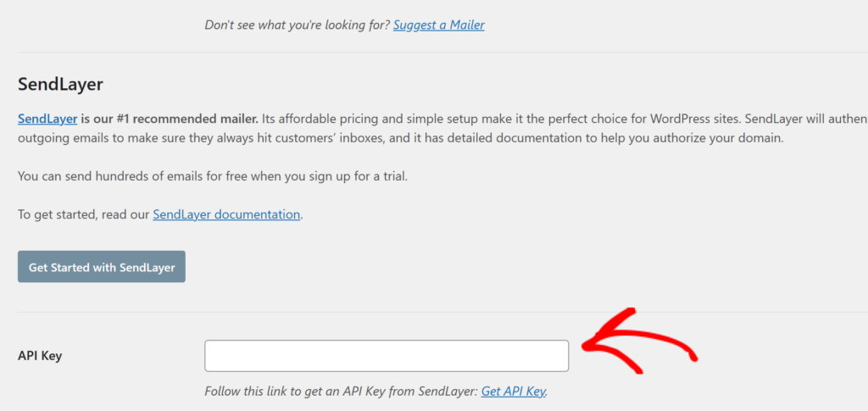Click the API Key field label
This screenshot has height=411, width=868.
coord(40,356)
